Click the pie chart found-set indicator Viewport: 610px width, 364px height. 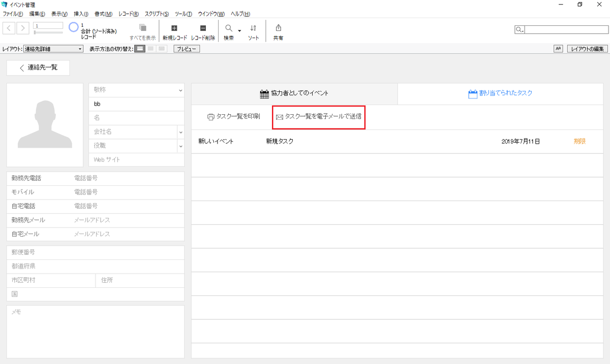pyautogui.click(x=73, y=26)
